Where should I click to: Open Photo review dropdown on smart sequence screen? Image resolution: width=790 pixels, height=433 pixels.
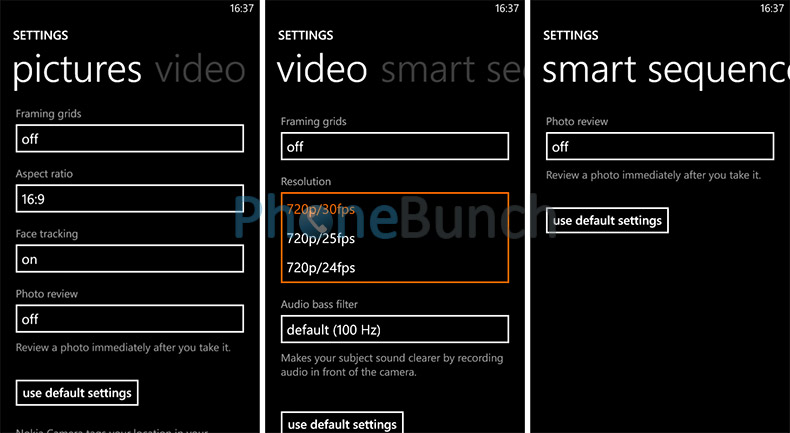660,147
